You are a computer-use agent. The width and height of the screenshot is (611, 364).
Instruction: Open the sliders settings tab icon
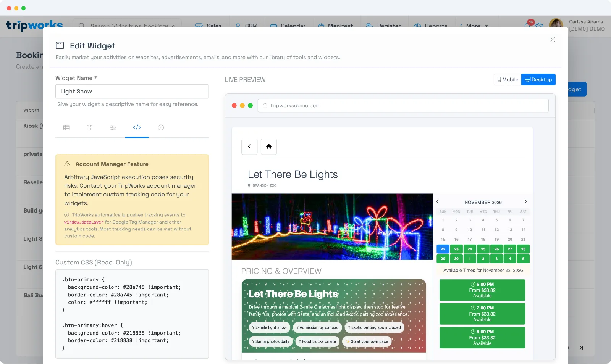(113, 127)
